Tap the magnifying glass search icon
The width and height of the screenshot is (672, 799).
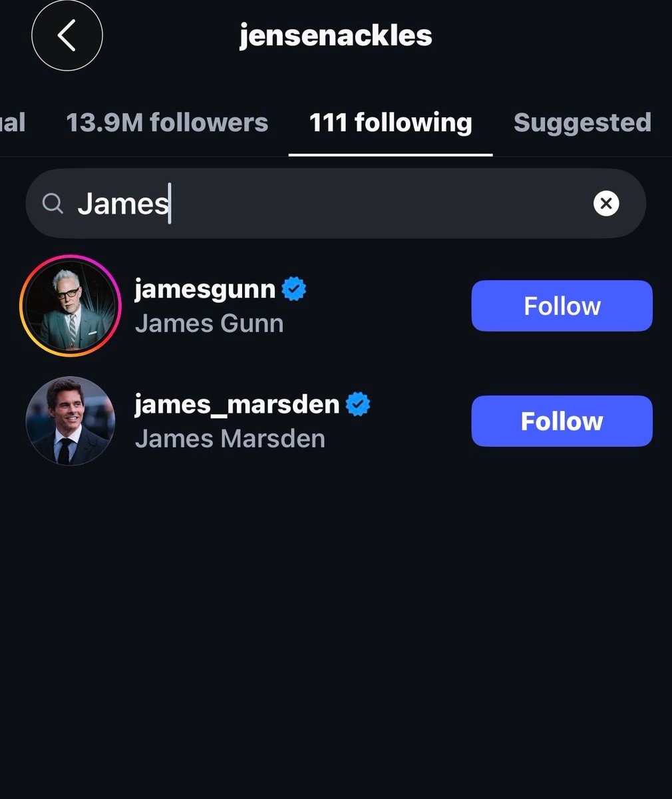pos(53,203)
